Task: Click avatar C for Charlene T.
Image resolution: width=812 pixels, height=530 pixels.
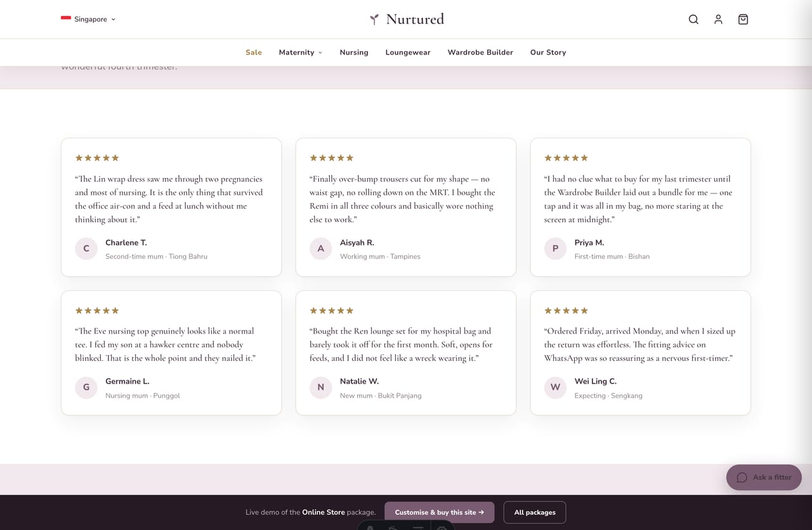Action: 86,249
